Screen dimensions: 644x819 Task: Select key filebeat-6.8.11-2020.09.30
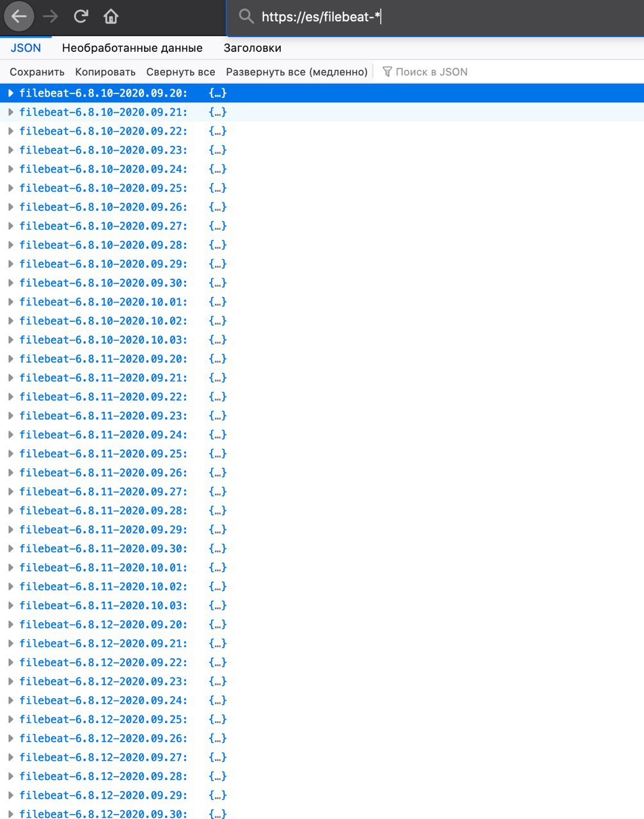click(x=104, y=549)
